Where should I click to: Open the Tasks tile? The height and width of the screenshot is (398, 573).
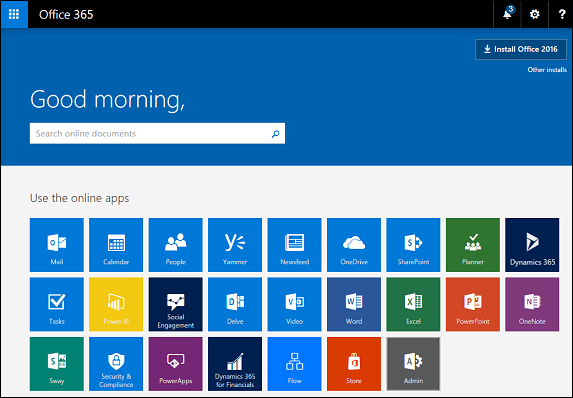click(57, 304)
